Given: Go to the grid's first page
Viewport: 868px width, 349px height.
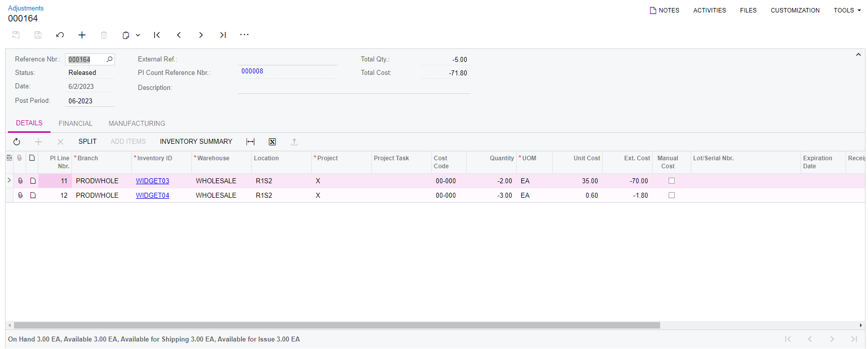Looking at the screenshot, I should pyautogui.click(x=788, y=339).
